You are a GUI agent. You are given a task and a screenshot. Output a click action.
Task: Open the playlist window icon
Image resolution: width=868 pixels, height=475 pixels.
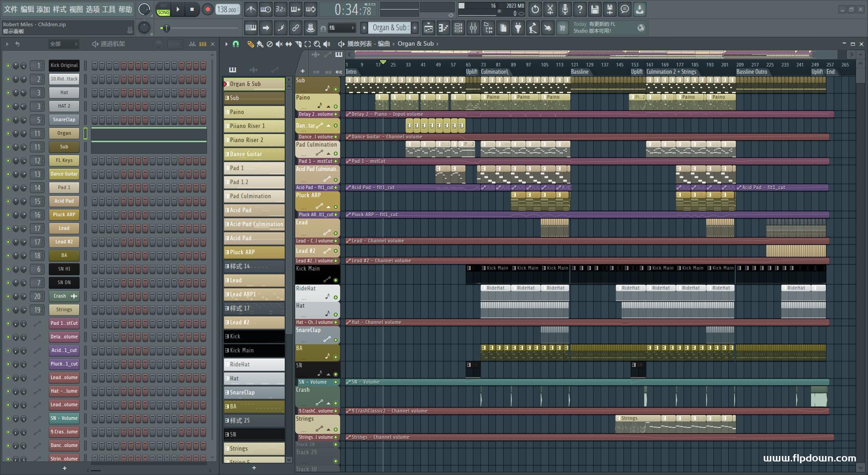(x=428, y=28)
